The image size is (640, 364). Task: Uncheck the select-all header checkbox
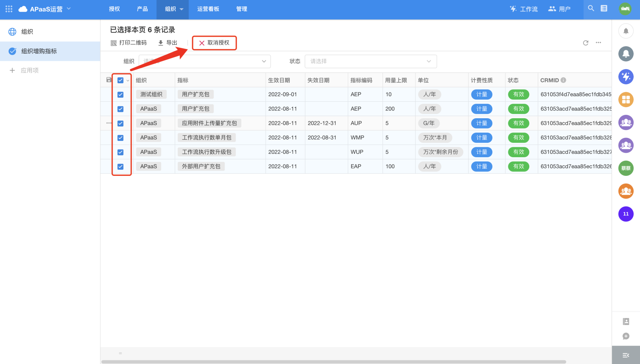point(120,80)
